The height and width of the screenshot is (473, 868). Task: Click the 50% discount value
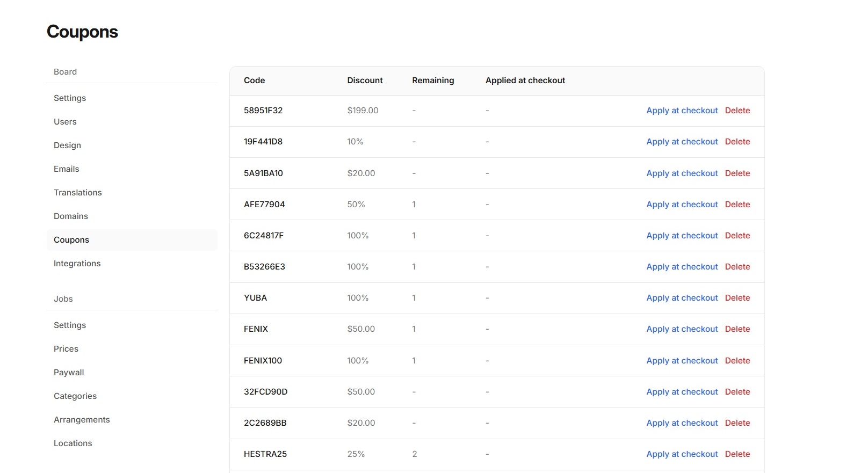pyautogui.click(x=356, y=205)
